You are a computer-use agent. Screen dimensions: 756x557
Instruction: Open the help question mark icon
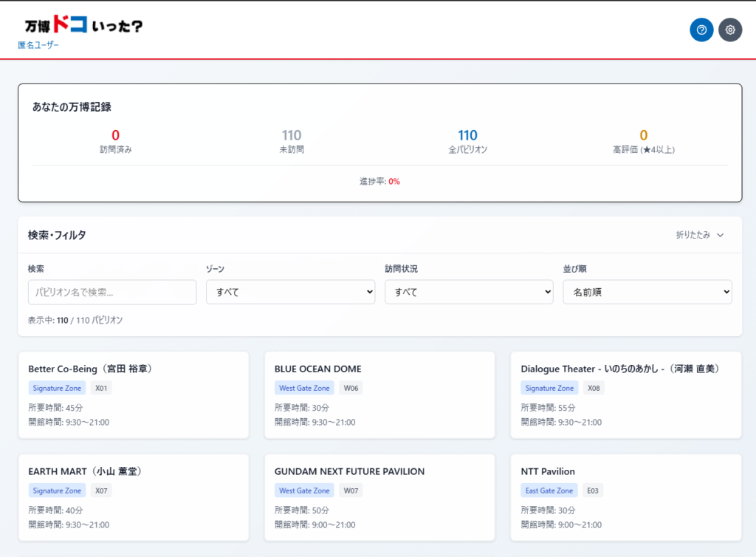tap(701, 30)
